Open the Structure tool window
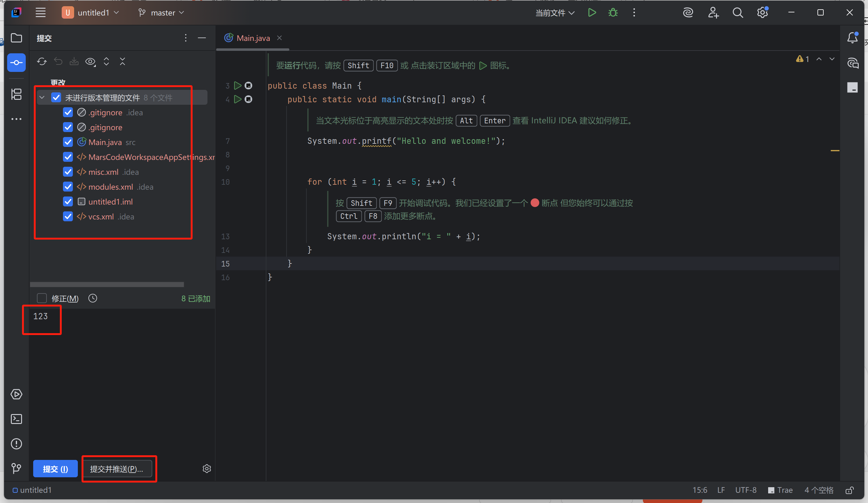Screen dimensions: 868x503 tap(16, 94)
